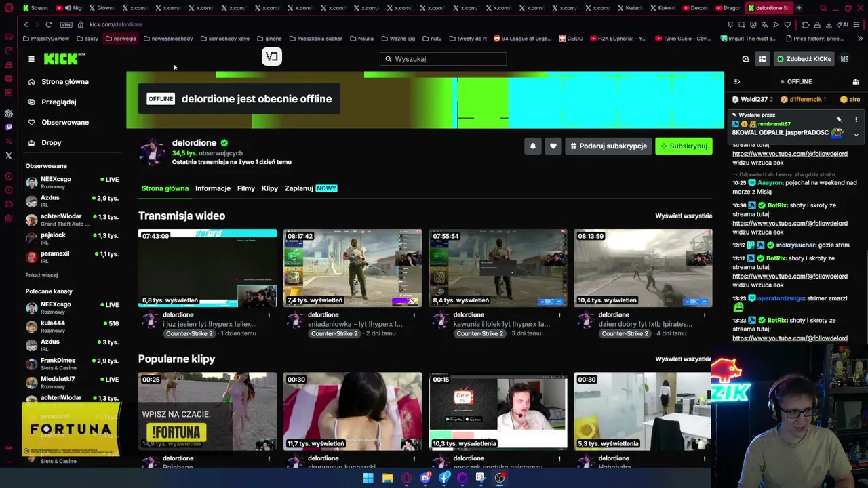
Task: Open the 07:55:54 stream video thumbnail
Action: (498, 268)
